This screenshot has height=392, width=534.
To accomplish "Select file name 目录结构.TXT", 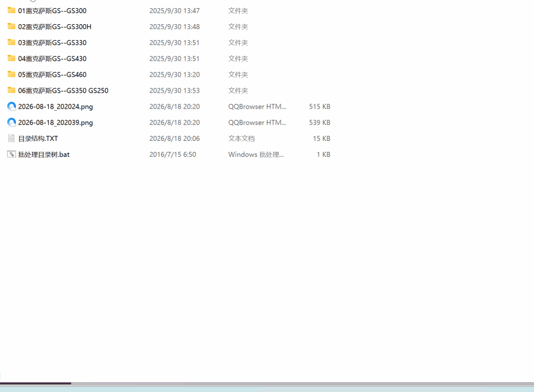I will [x=38, y=139].
